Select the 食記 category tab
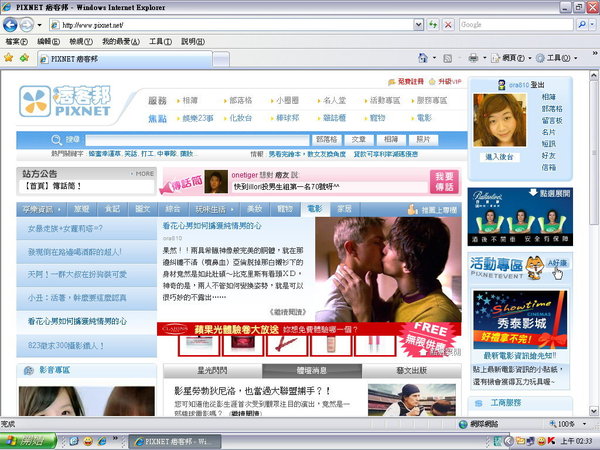 click(112, 209)
